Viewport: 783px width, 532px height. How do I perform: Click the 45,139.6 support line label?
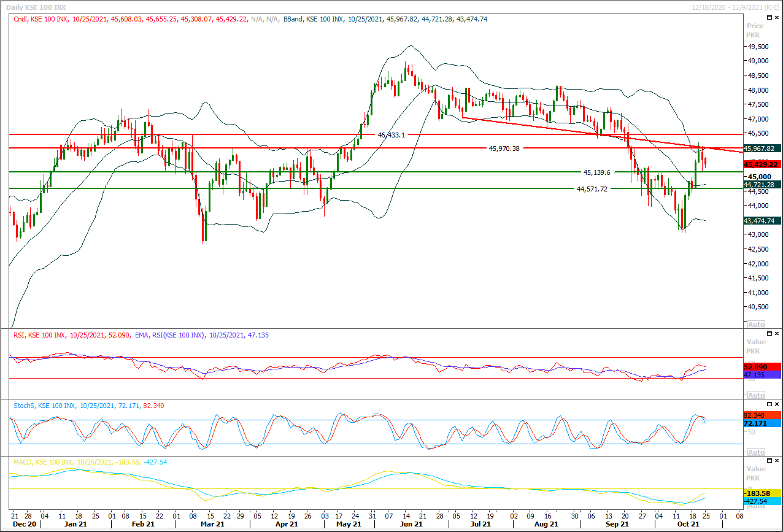[x=596, y=172]
